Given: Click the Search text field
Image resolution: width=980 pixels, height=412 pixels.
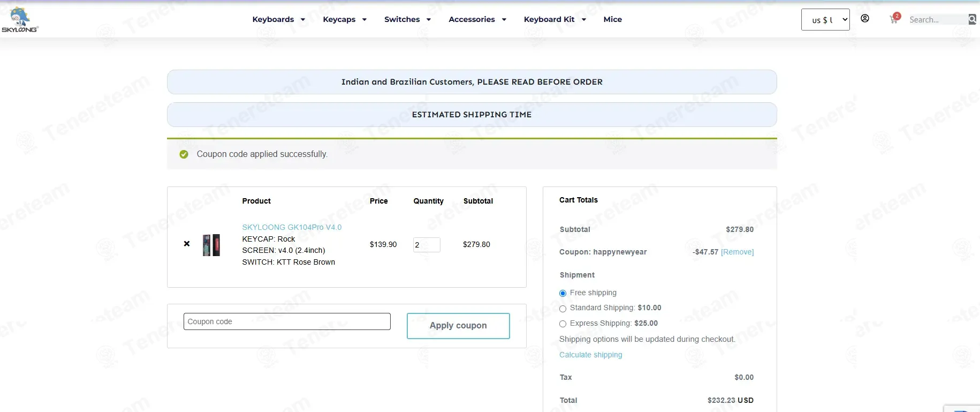Looking at the screenshot, I should (938, 20).
